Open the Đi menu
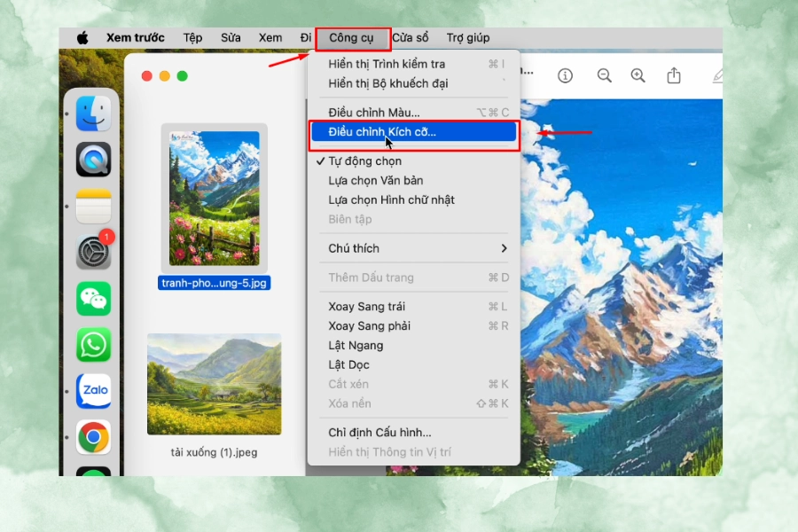This screenshot has width=798, height=532. point(305,37)
